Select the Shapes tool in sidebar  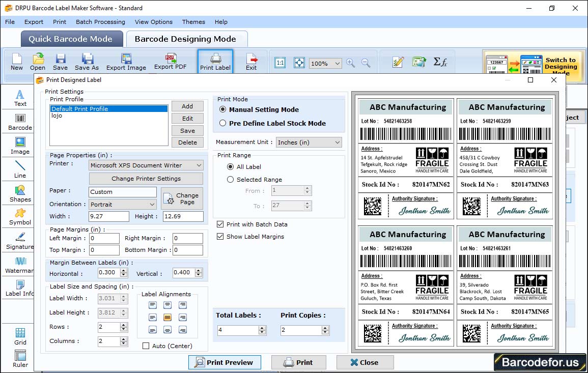(x=20, y=194)
